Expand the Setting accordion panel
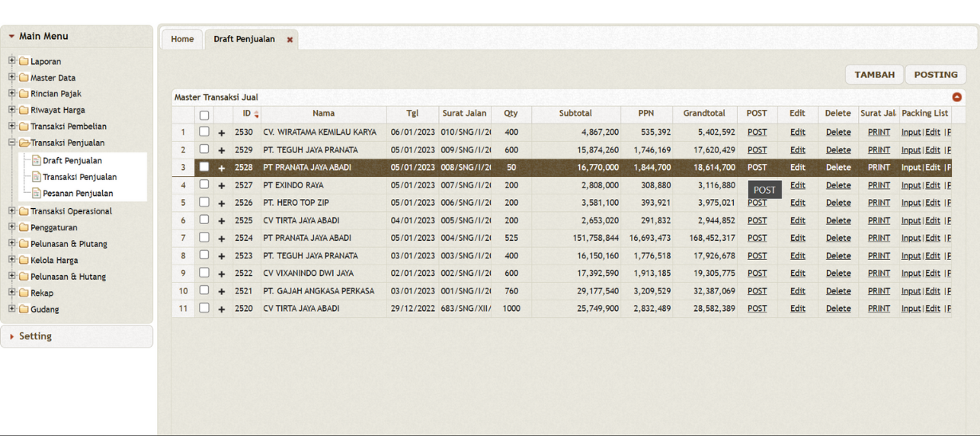 (35, 336)
